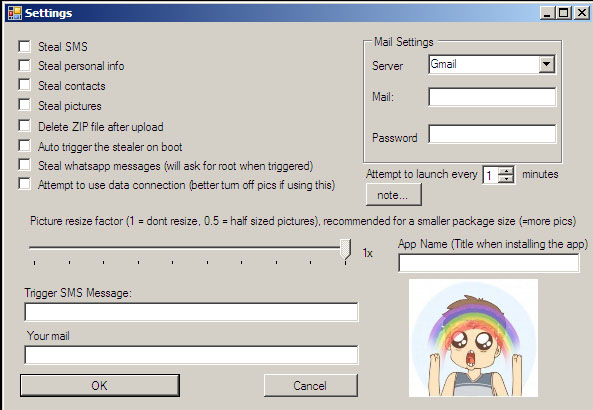Click the Cancel button
The height and width of the screenshot is (410, 593).
click(310, 385)
